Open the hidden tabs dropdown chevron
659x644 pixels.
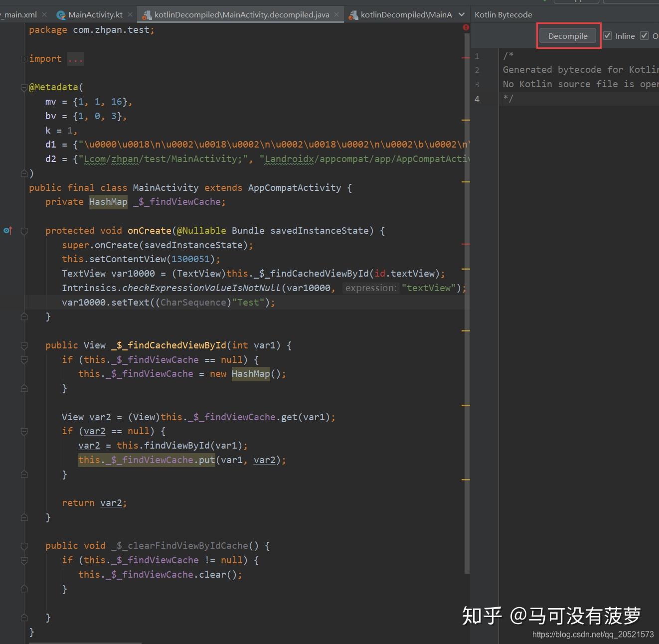pos(462,14)
